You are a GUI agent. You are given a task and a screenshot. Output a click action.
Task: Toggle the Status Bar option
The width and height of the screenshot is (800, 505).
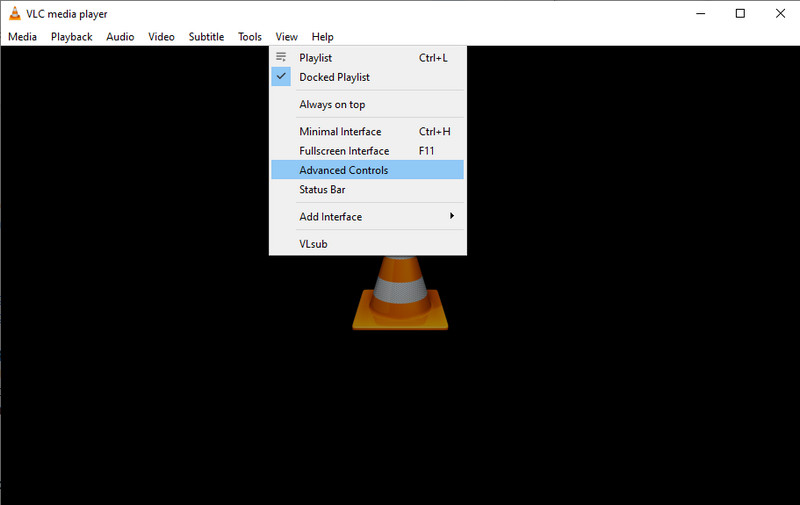point(367,189)
